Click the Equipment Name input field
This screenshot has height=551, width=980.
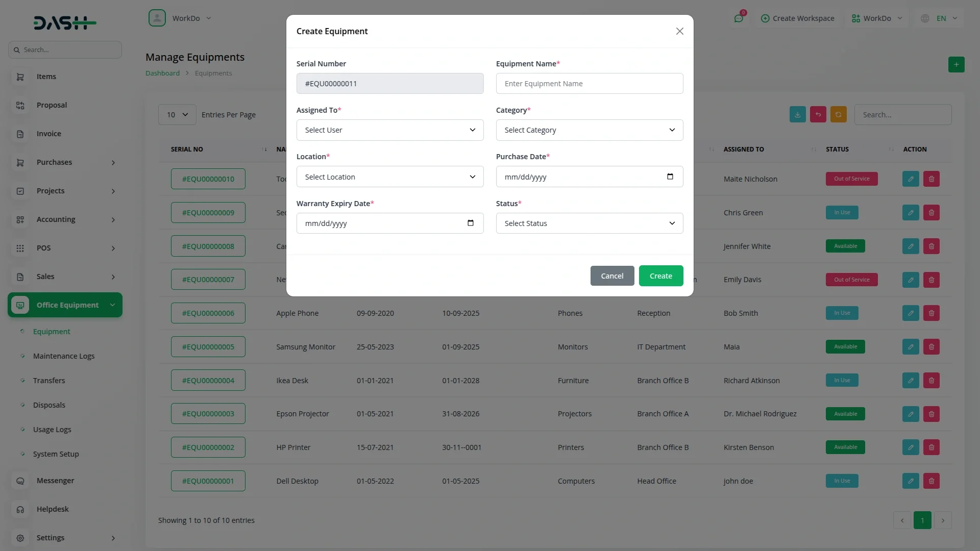[589, 83]
